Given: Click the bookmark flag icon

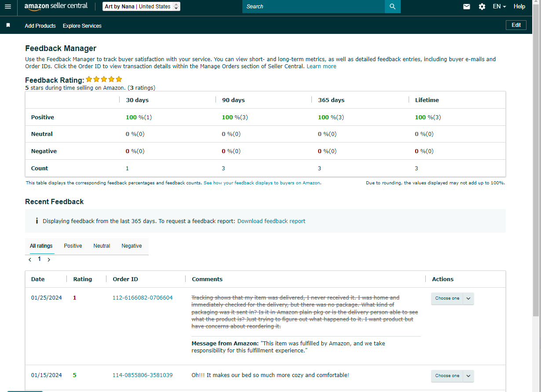Looking at the screenshot, I should [x=8, y=26].
